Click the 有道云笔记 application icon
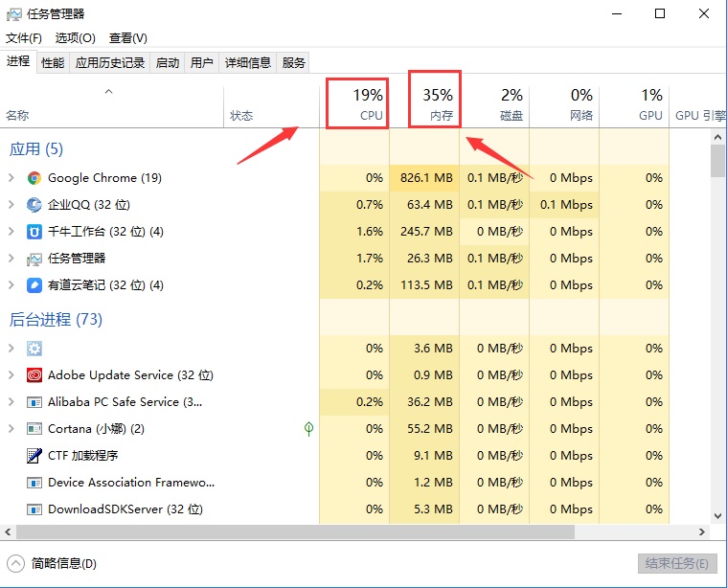 pyautogui.click(x=34, y=285)
